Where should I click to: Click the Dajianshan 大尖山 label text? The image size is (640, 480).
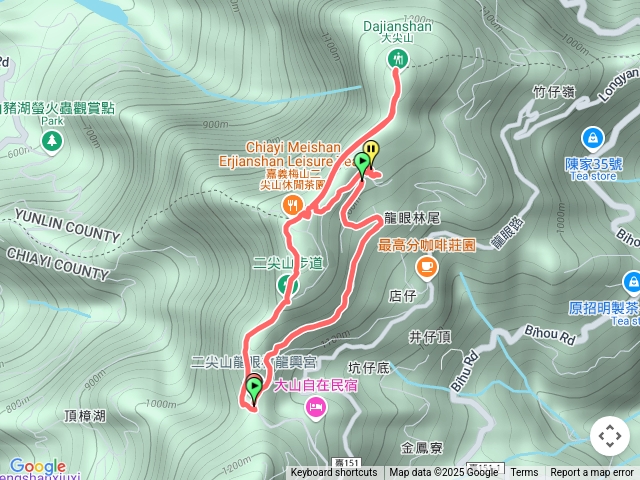pos(397,32)
